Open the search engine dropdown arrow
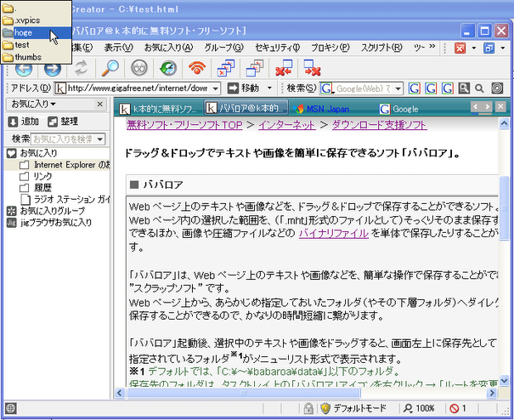 click(398, 88)
